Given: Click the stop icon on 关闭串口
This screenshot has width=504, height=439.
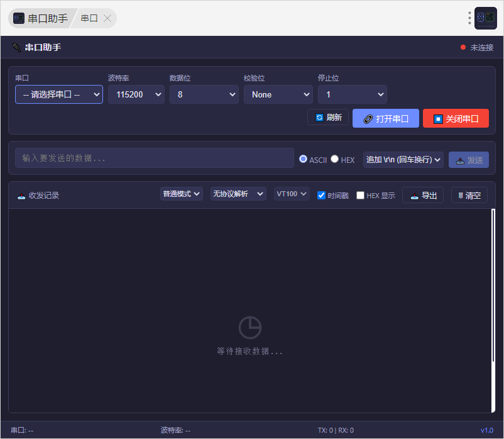Looking at the screenshot, I should pos(438,119).
